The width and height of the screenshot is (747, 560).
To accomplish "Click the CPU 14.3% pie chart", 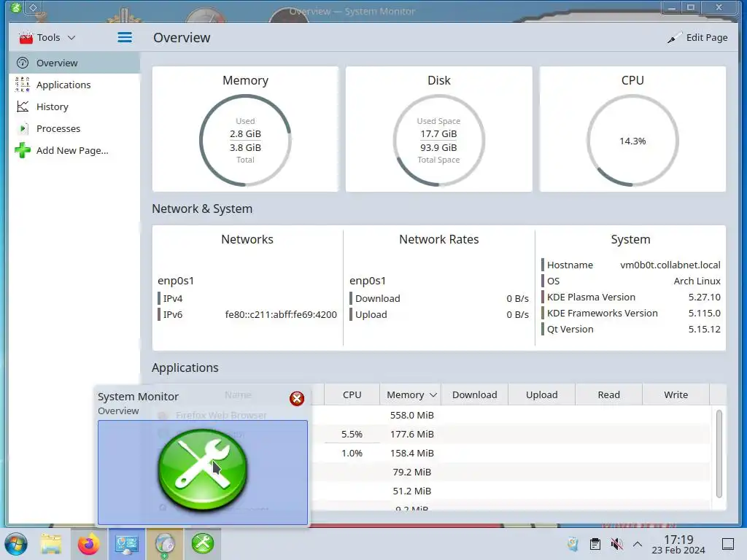I will (x=632, y=141).
